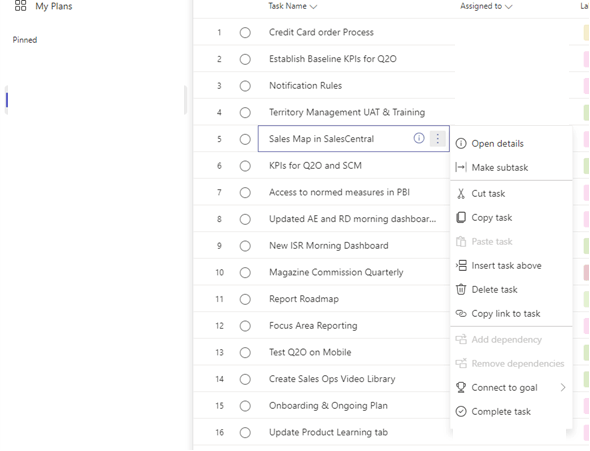This screenshot has height=451, width=590.
Task: Select Copy task menu entry
Action: coord(511,217)
